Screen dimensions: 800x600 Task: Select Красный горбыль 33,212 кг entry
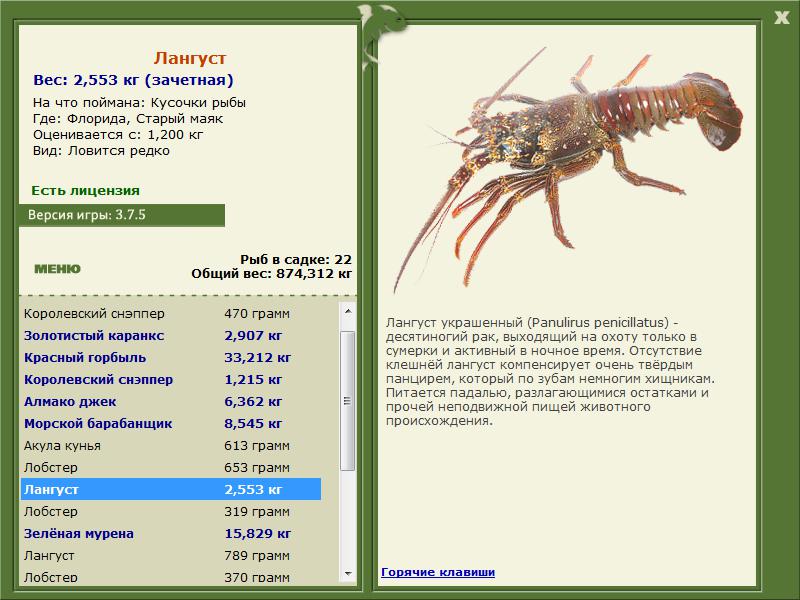click(x=171, y=358)
